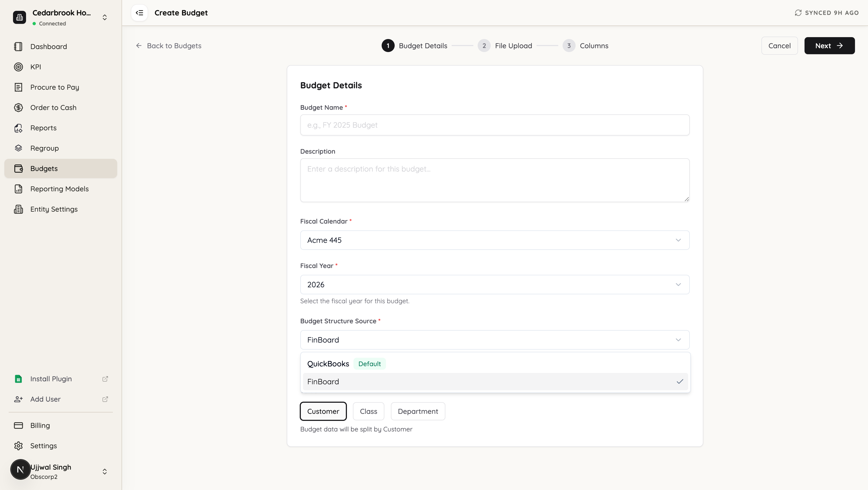Image resolution: width=868 pixels, height=490 pixels.
Task: Click Back to Budgets link
Action: [168, 46]
